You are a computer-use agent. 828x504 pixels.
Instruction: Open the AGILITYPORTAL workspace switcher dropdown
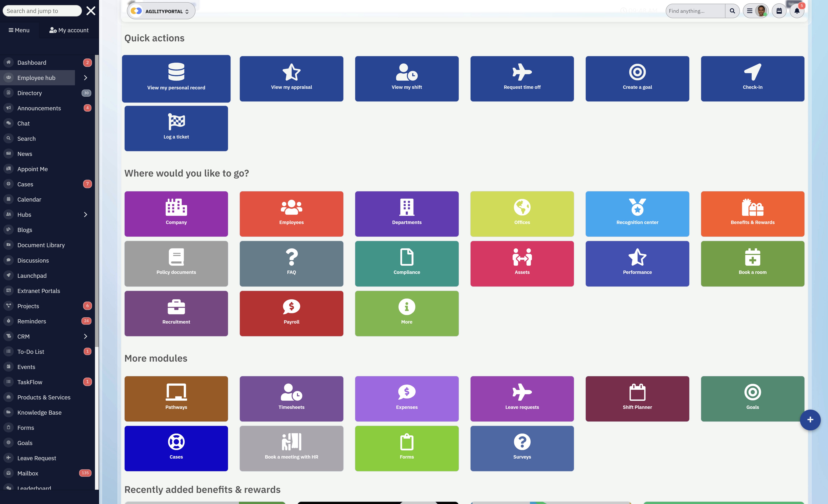(x=161, y=11)
